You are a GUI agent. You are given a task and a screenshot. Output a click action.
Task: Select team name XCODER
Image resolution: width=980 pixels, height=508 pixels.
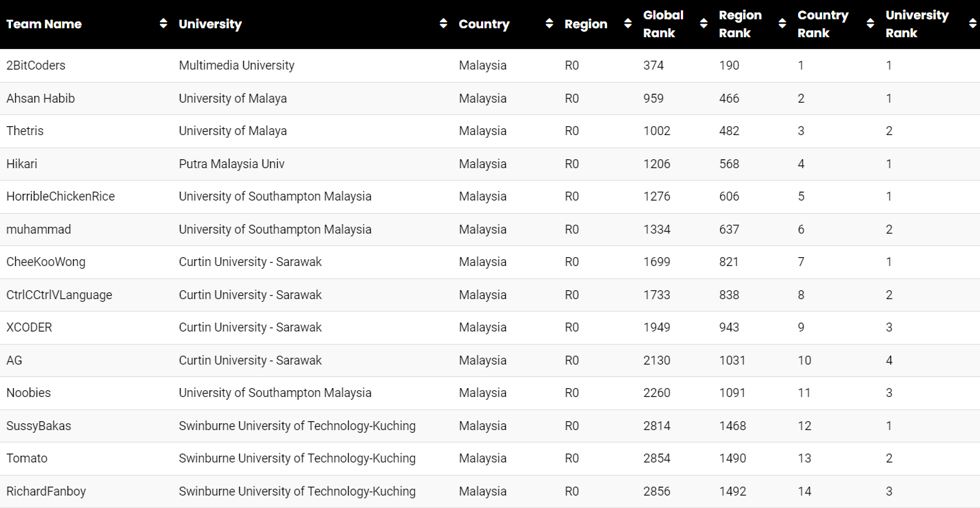29,327
